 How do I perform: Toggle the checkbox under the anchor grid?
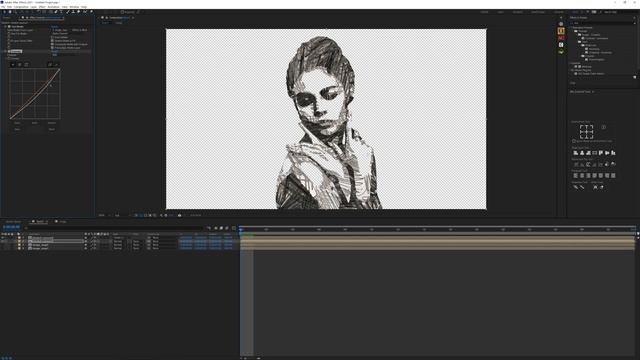coord(574,141)
